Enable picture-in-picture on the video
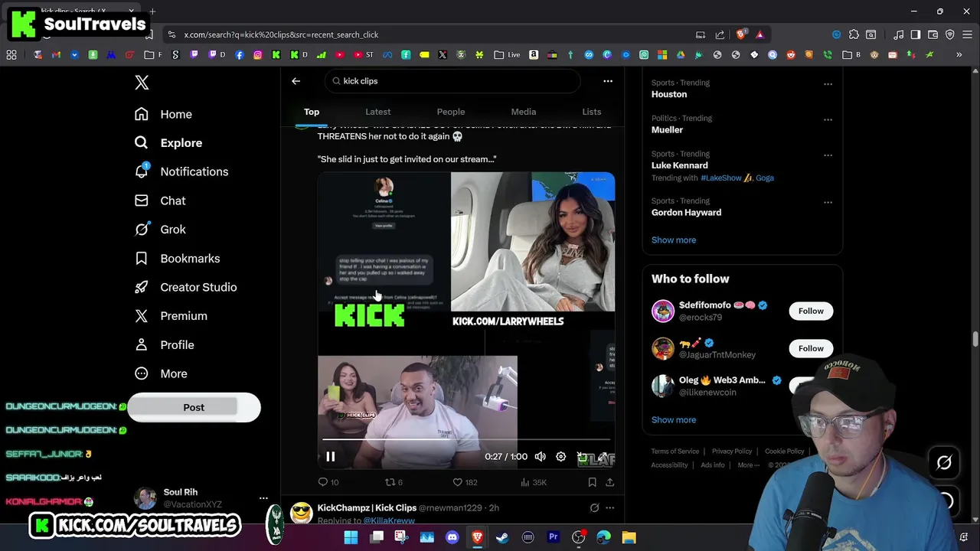 [582, 457]
